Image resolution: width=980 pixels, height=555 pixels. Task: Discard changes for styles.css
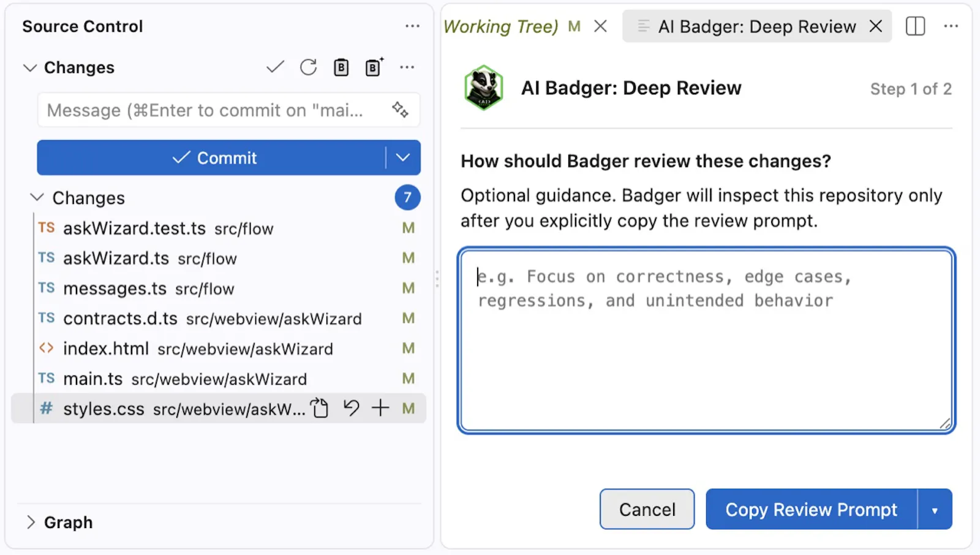pyautogui.click(x=351, y=408)
